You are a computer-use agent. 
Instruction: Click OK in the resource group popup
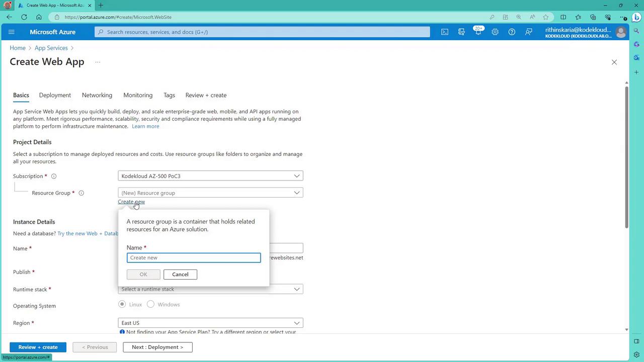[x=143, y=275]
